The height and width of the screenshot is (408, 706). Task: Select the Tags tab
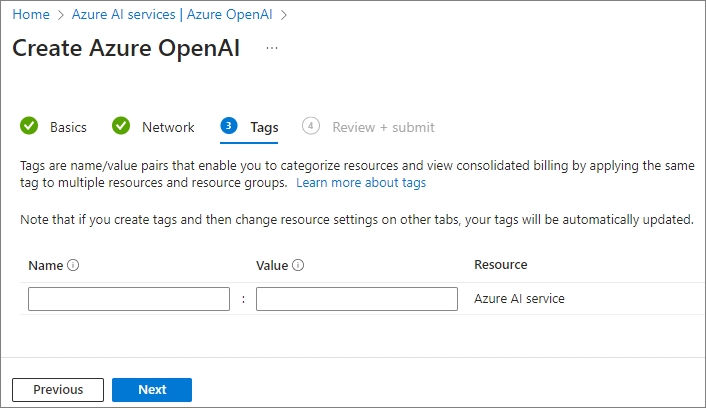pyautogui.click(x=264, y=127)
